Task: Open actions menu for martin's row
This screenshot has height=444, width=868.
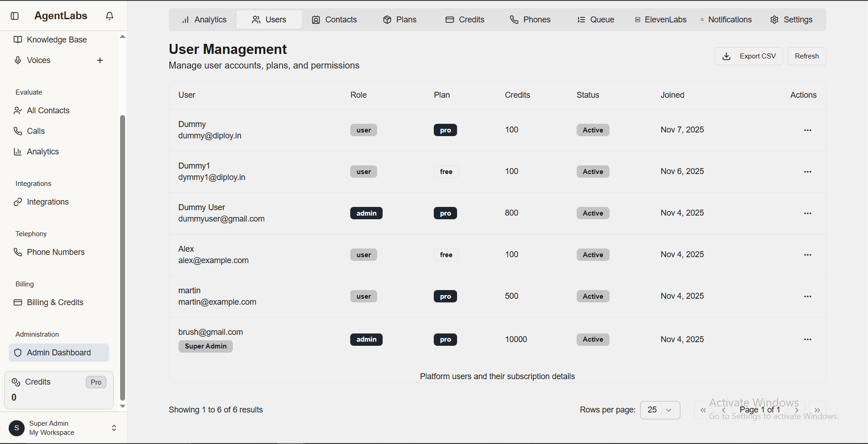Action: click(807, 296)
